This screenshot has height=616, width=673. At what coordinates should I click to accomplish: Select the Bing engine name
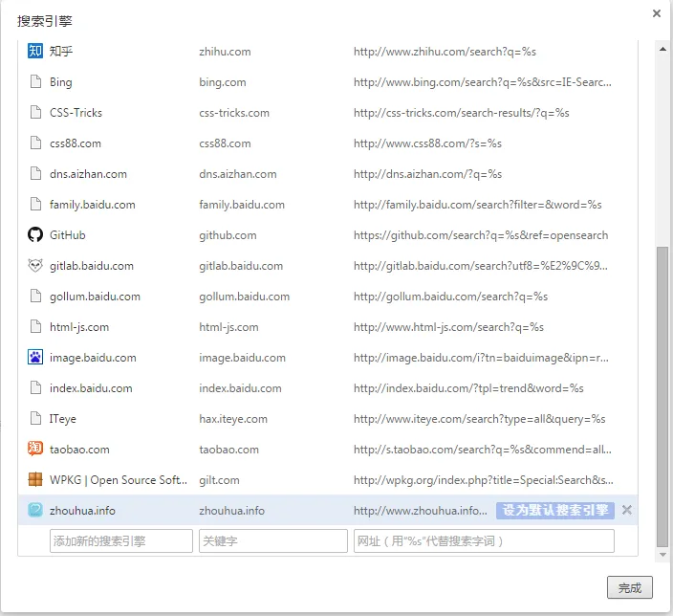[x=61, y=82]
